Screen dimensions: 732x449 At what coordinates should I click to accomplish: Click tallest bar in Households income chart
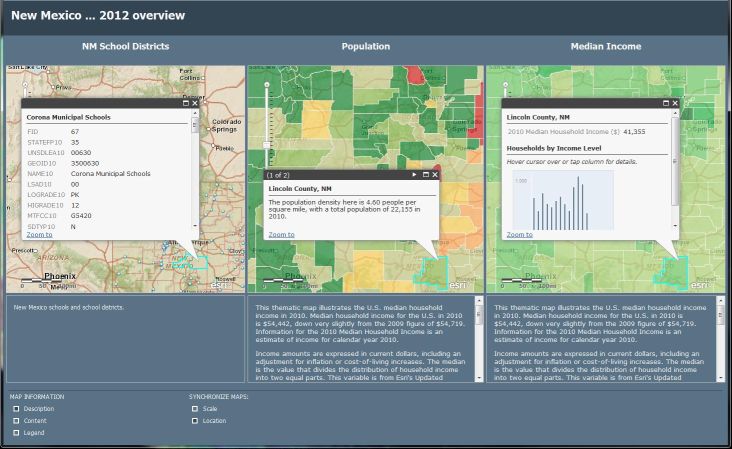(578, 203)
